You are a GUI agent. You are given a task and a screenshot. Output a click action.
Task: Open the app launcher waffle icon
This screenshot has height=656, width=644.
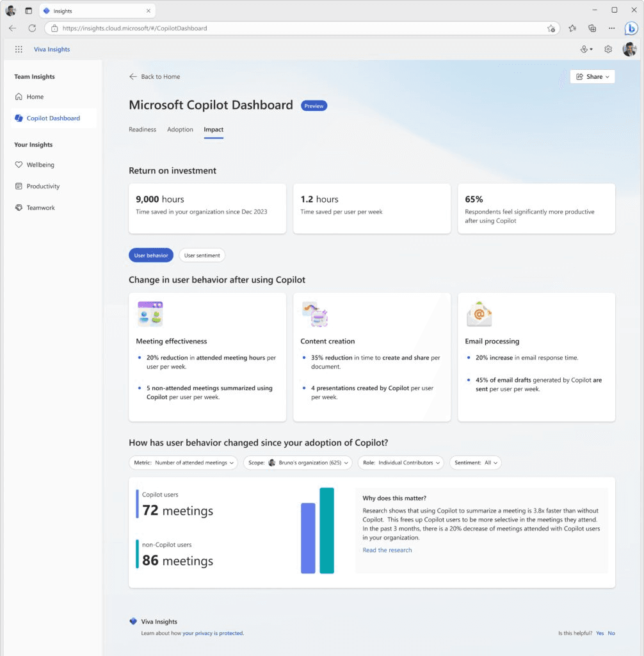[19, 49]
